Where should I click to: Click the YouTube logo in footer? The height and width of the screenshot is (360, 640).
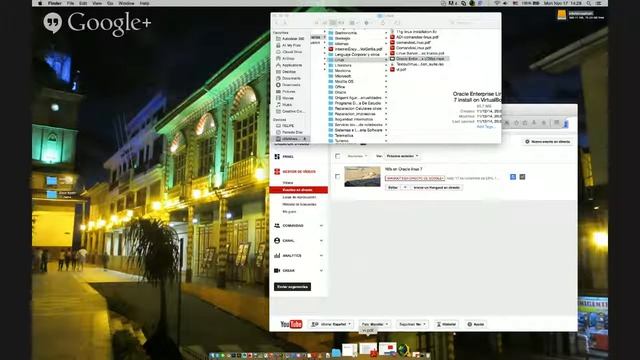291,324
